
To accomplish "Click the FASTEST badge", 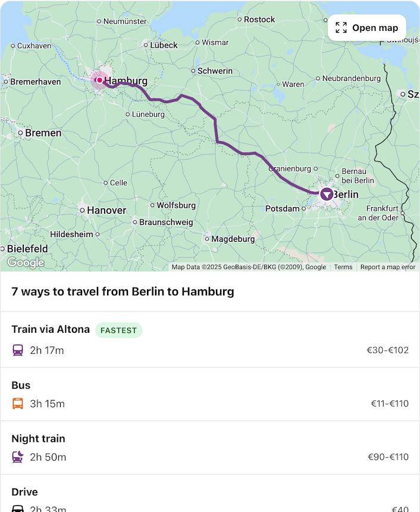I will (x=118, y=330).
